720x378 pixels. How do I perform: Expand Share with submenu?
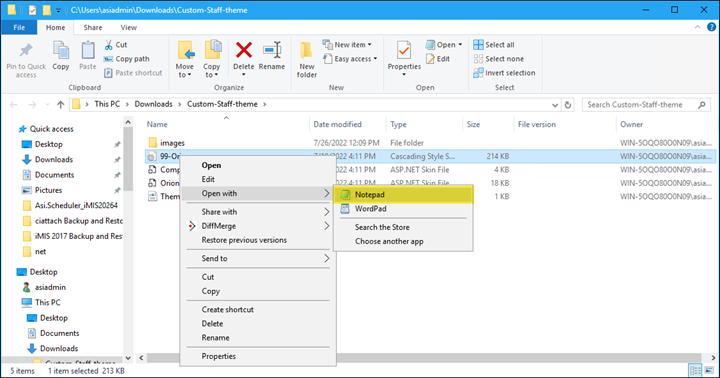[258, 212]
